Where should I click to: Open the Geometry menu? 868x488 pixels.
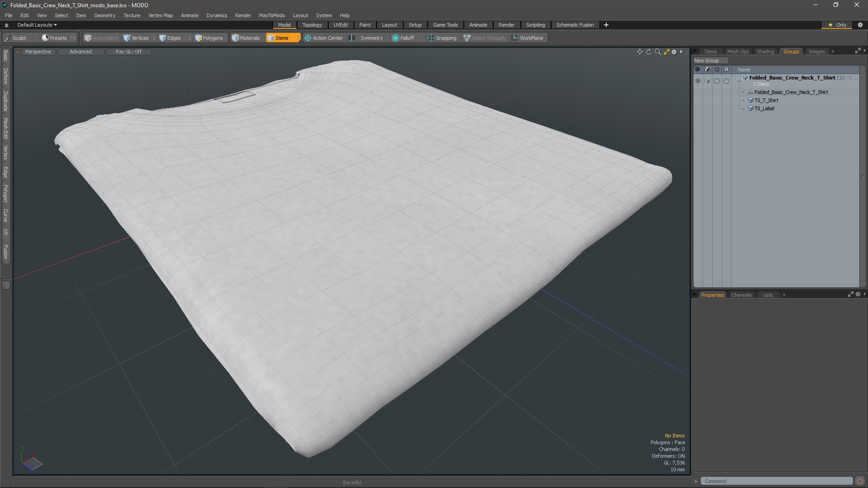pos(104,15)
